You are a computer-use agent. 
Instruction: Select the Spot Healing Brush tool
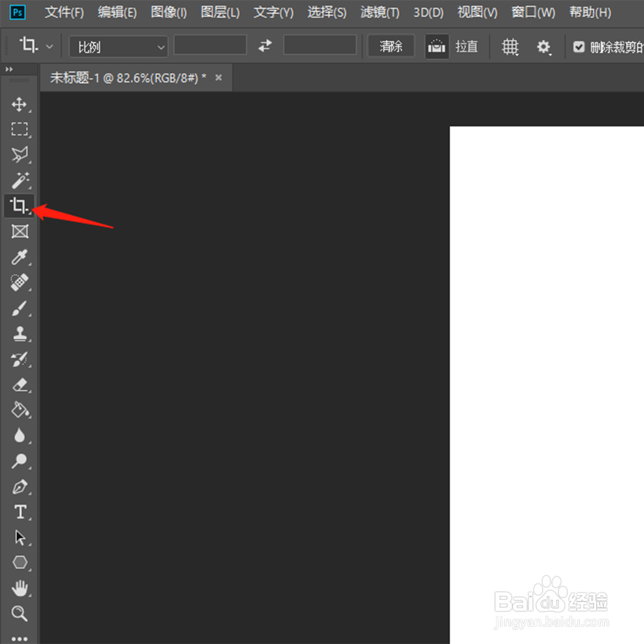20,282
